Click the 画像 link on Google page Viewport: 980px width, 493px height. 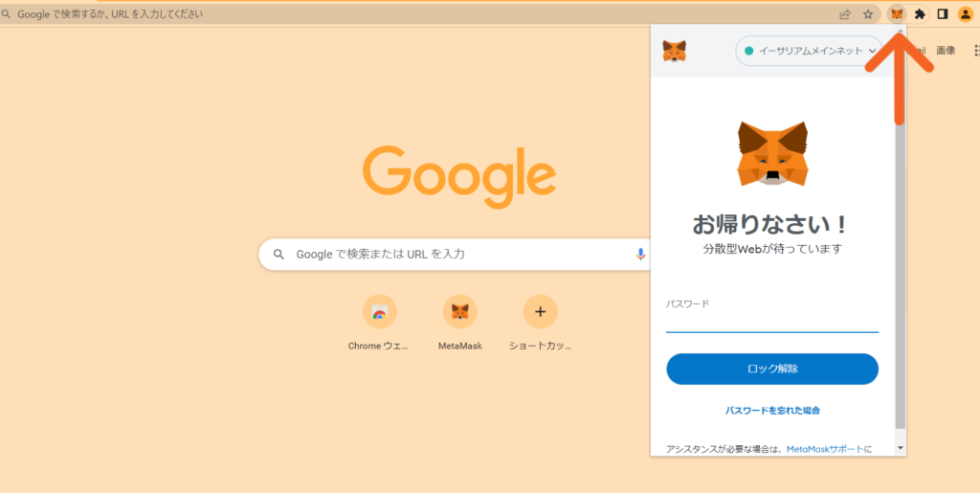tap(946, 51)
